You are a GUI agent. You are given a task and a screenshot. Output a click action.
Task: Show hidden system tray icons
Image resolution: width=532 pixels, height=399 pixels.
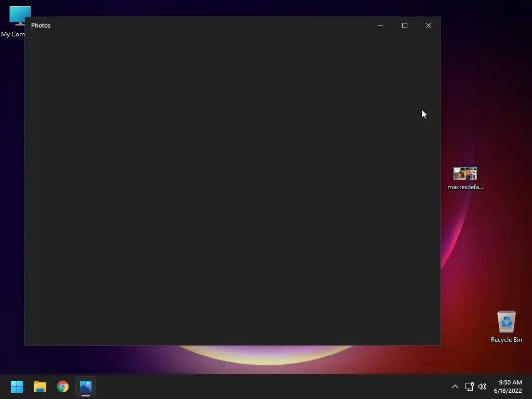[455, 387]
